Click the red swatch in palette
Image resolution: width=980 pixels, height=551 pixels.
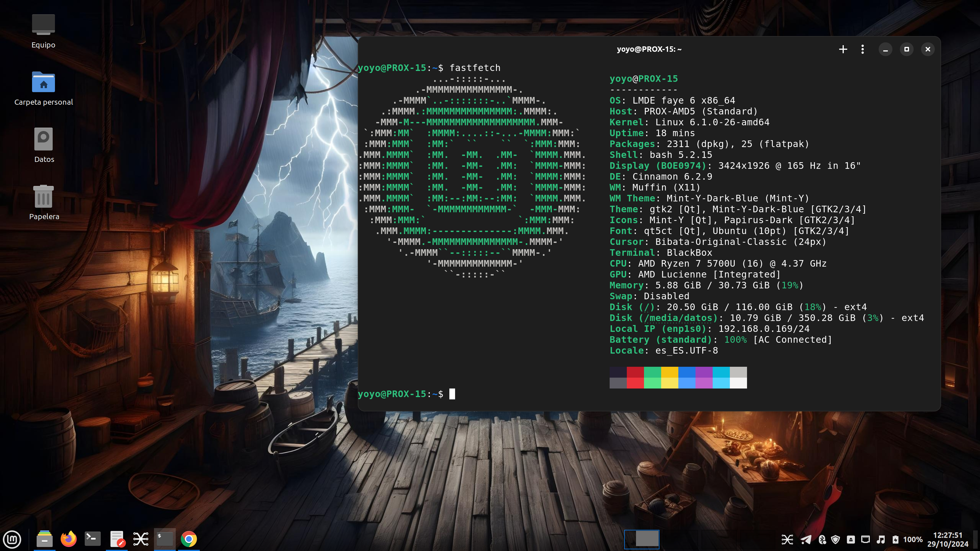(635, 372)
